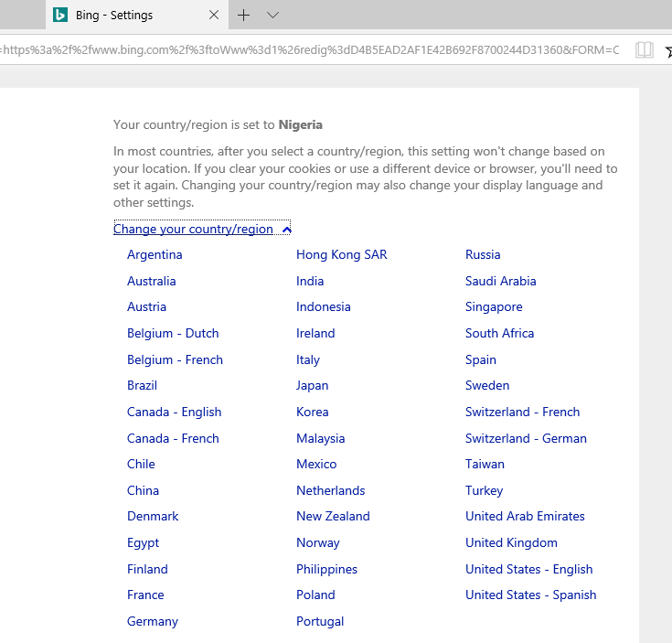Select Mexico

coord(316,465)
